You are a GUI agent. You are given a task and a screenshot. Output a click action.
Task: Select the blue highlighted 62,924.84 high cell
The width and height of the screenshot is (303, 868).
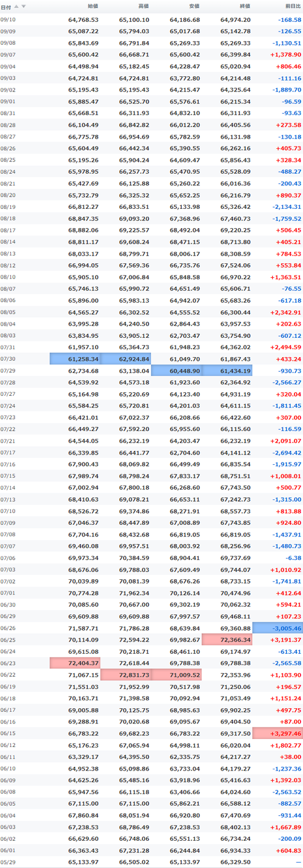(125, 360)
